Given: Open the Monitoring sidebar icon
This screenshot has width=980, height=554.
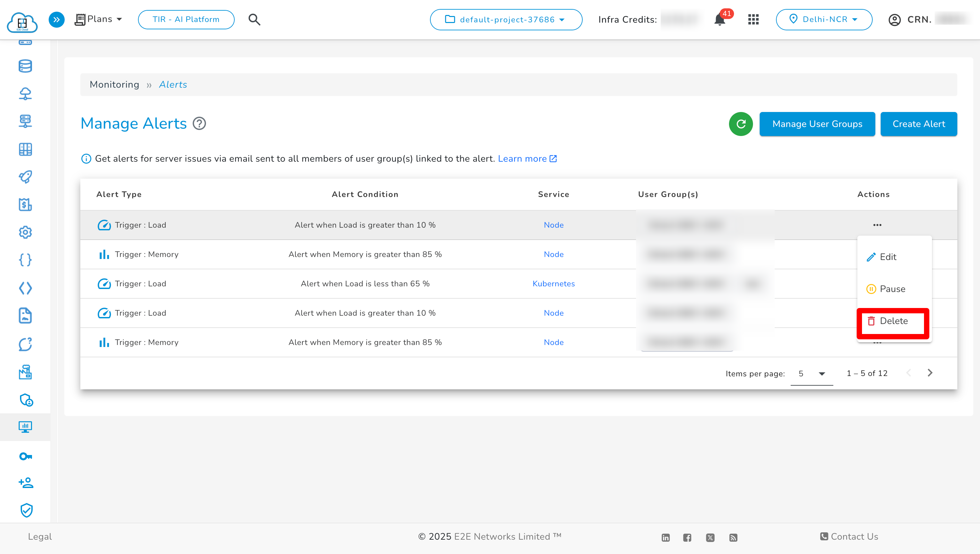Looking at the screenshot, I should tap(25, 427).
